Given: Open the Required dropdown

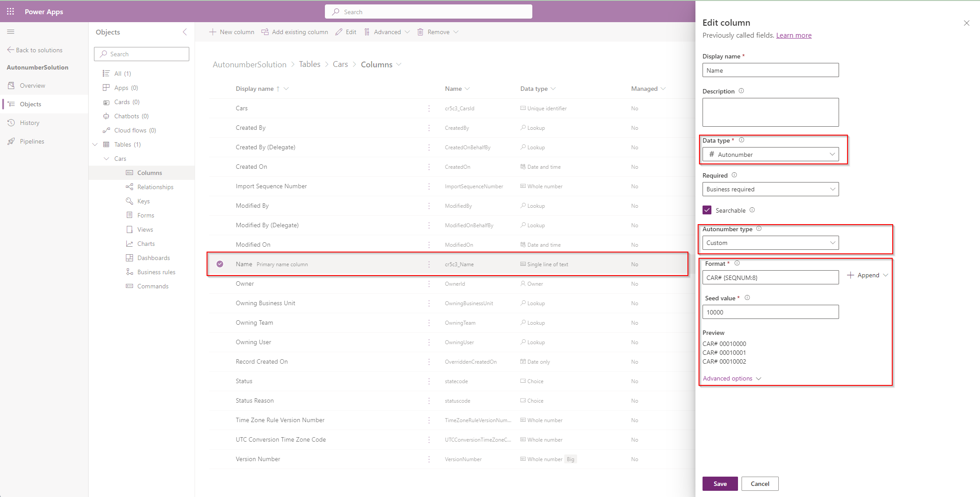Looking at the screenshot, I should click(770, 189).
